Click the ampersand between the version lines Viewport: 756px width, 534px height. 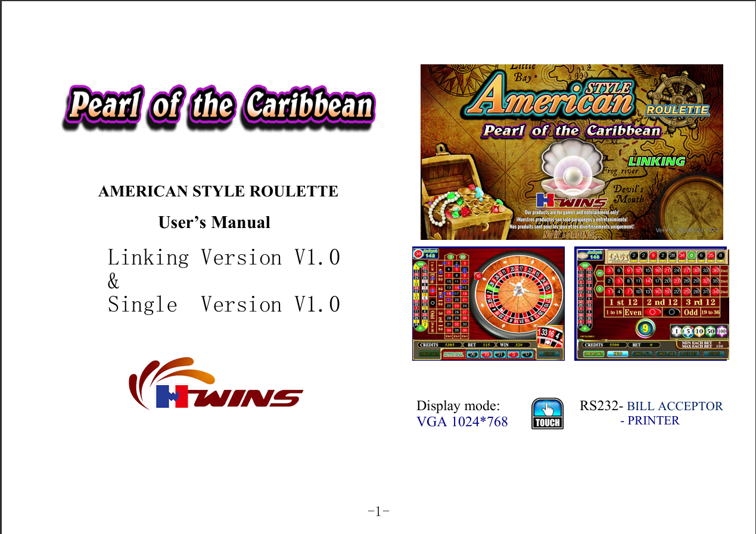pyautogui.click(x=113, y=282)
